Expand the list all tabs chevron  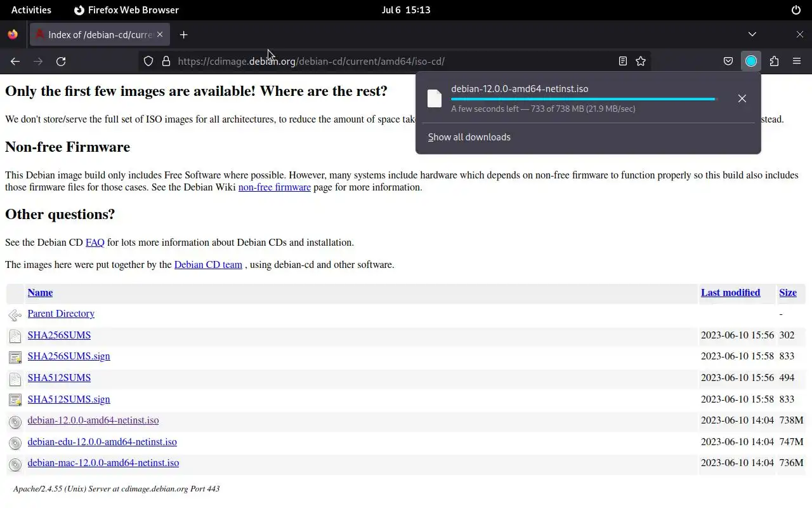coord(752,34)
